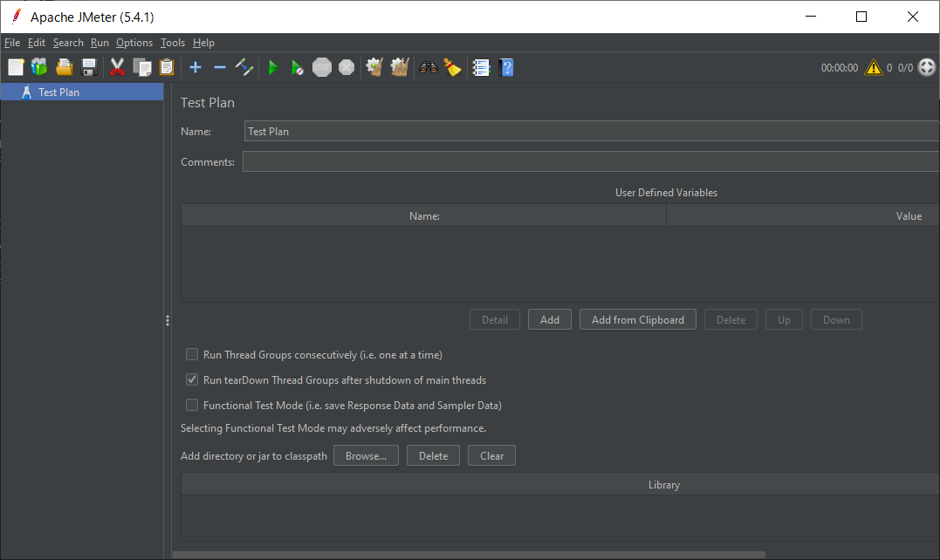
Task: Click the panel splitter handle dots
Action: (168, 321)
